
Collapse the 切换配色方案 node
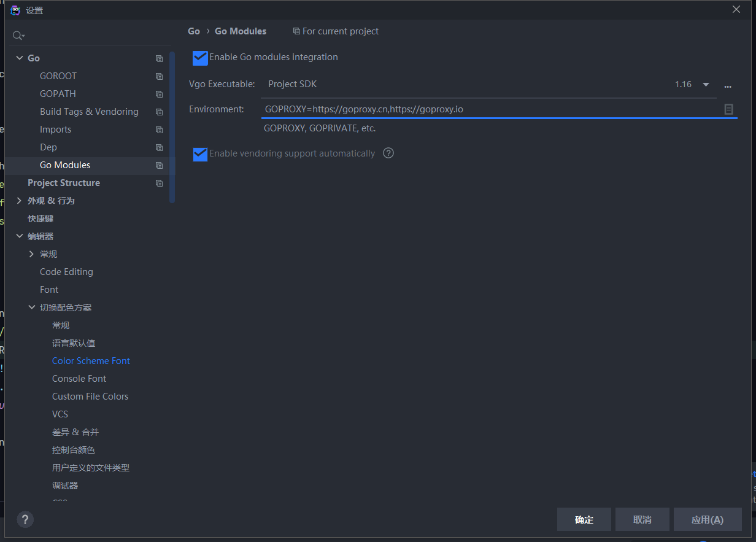(31, 308)
